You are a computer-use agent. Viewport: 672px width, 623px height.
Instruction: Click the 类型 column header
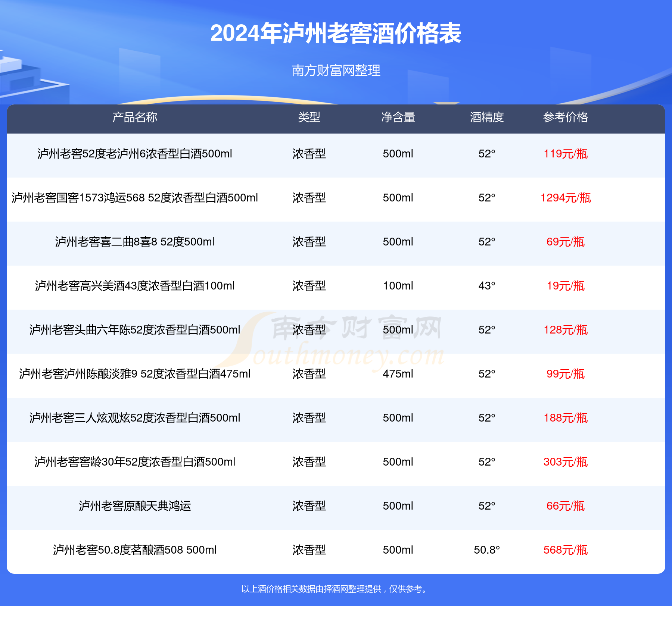pos(309,117)
